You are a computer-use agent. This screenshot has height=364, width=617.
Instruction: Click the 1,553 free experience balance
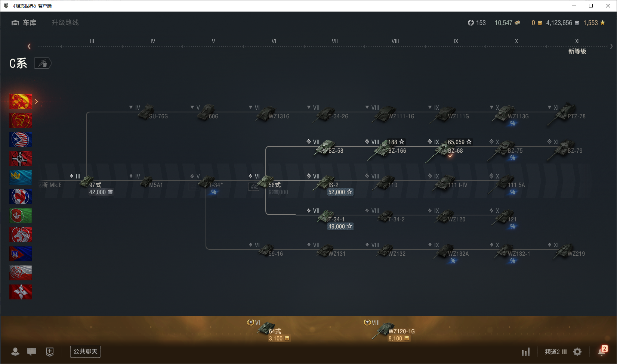(594, 23)
